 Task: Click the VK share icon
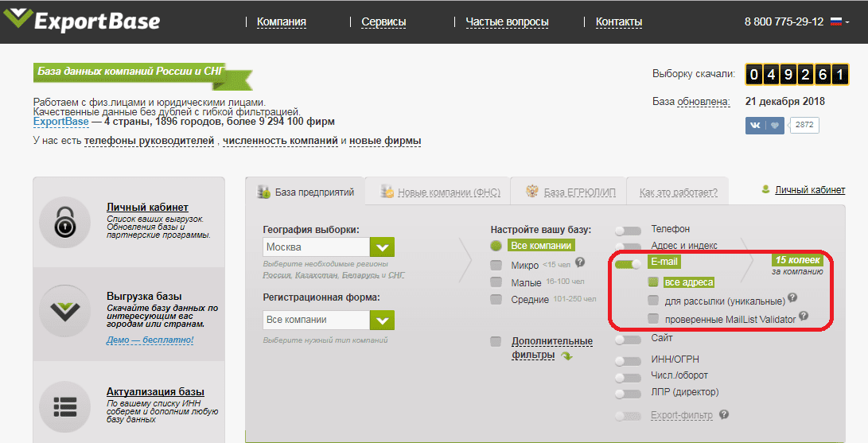755,126
